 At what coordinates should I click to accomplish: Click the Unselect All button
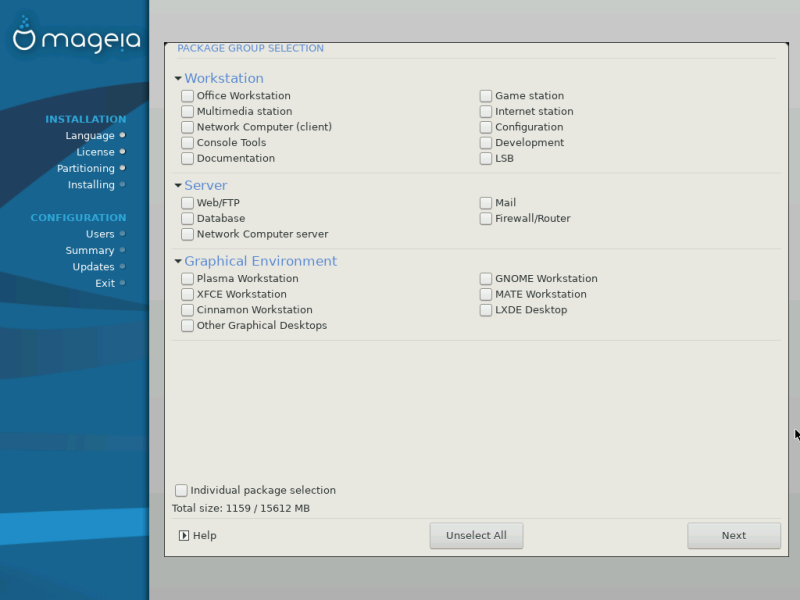[476, 536]
